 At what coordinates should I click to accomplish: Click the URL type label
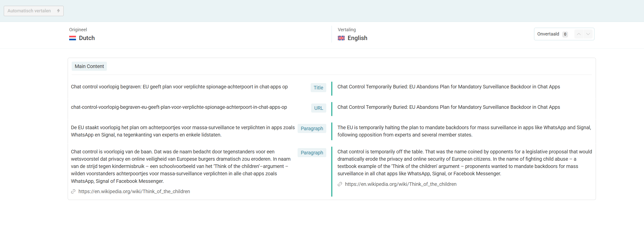click(318, 108)
